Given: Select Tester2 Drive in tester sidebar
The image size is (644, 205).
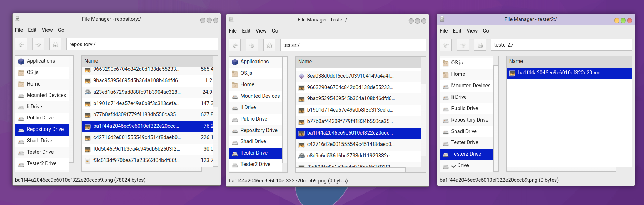Looking at the screenshot, I should click(256, 164).
